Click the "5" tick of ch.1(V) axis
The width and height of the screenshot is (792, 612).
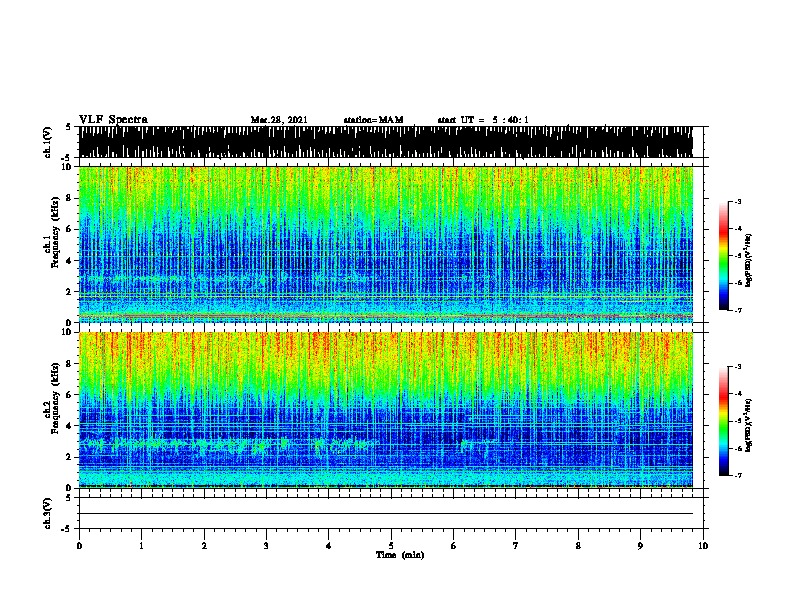pos(68,127)
